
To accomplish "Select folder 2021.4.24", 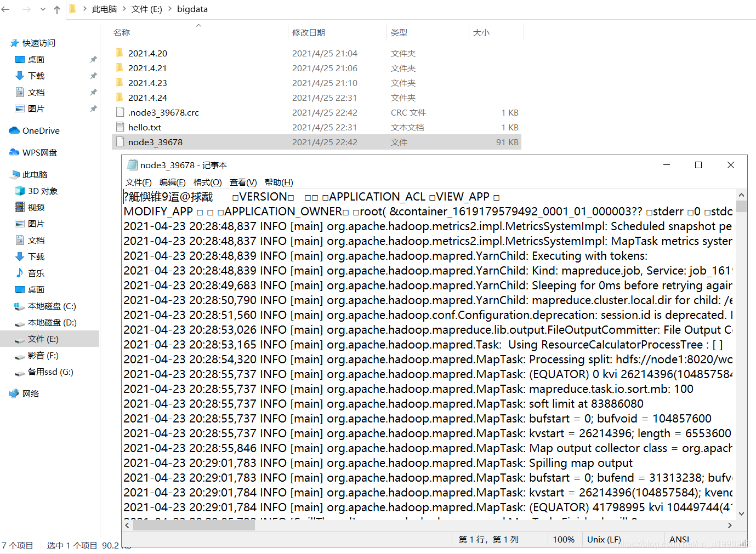I will coord(316,98).
